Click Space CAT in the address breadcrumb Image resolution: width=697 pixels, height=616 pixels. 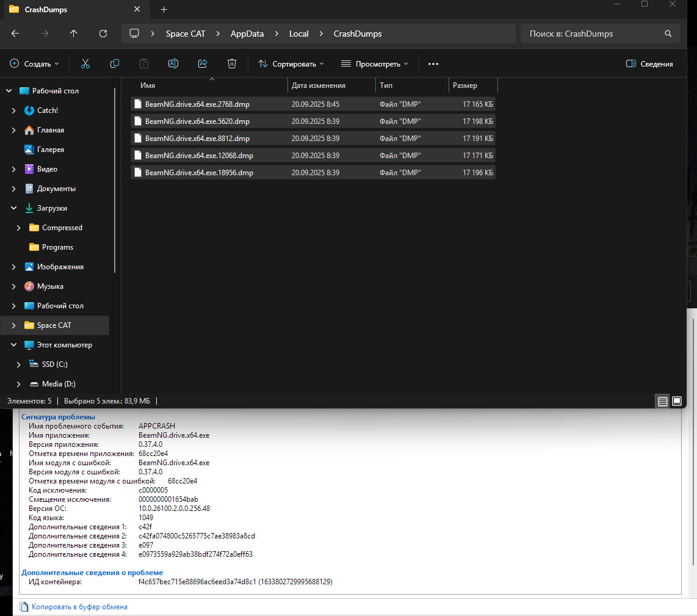(186, 34)
